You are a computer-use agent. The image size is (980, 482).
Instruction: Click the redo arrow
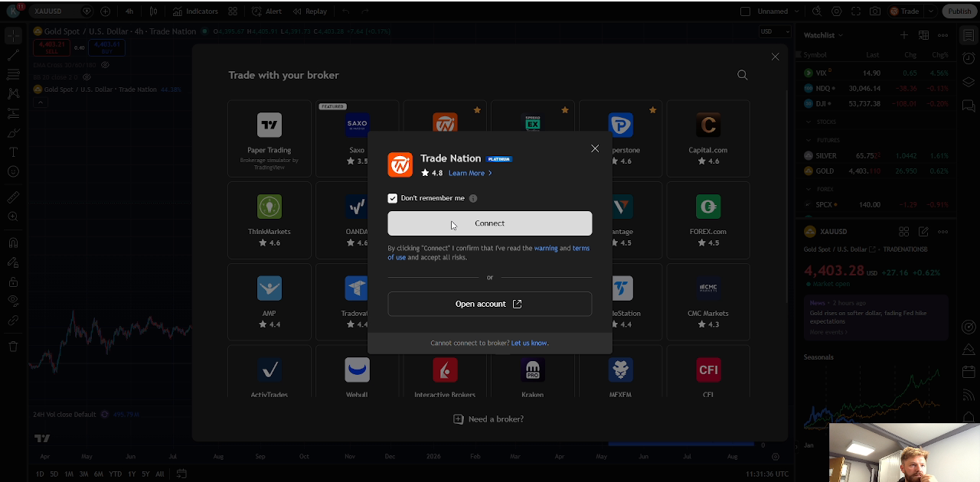tap(366, 11)
